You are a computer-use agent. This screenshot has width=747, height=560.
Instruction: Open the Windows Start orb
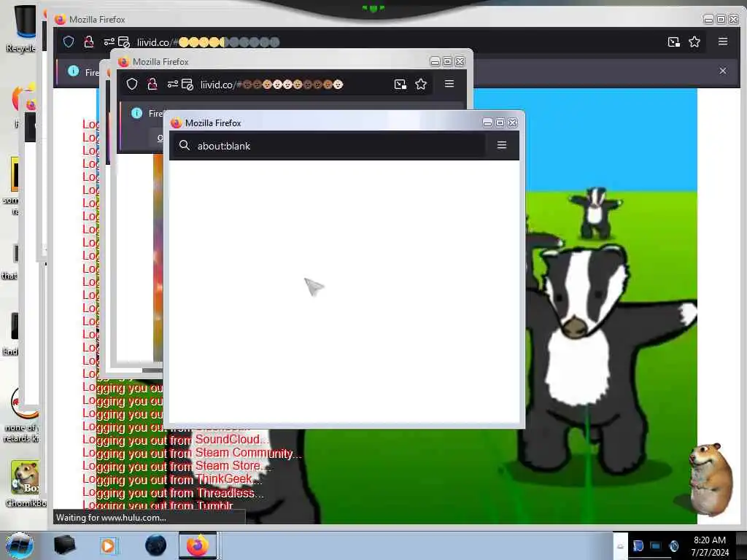[x=20, y=545]
